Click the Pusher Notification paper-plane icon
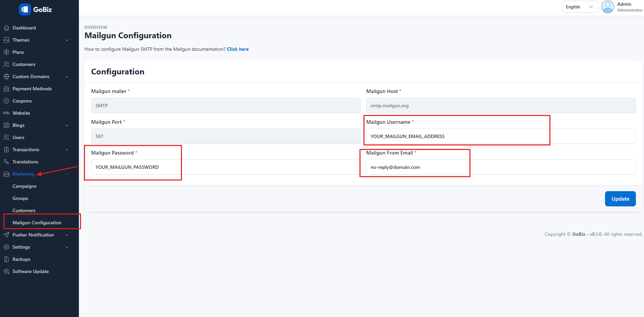The height and width of the screenshot is (317, 644). [x=6, y=235]
